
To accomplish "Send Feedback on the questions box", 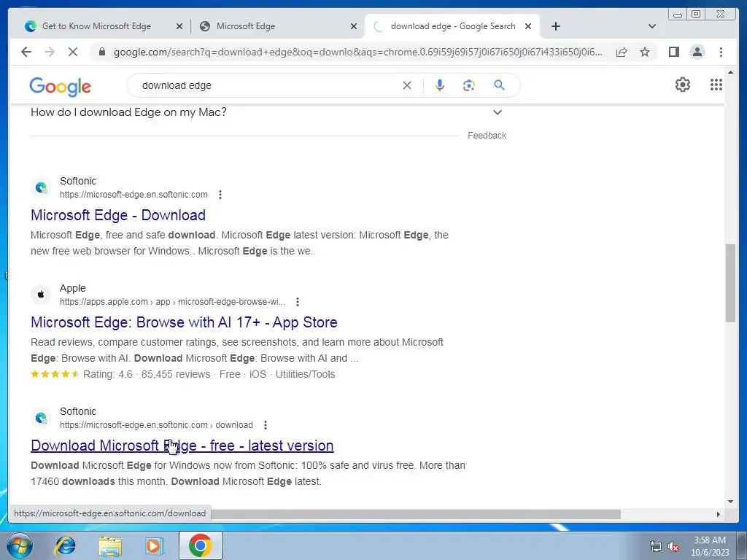I will 487,135.
